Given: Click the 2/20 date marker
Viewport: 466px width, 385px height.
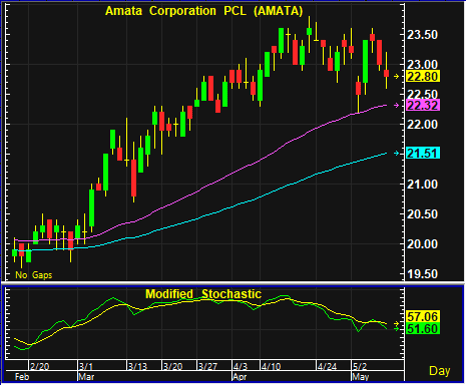Looking at the screenshot, I should point(39,366).
